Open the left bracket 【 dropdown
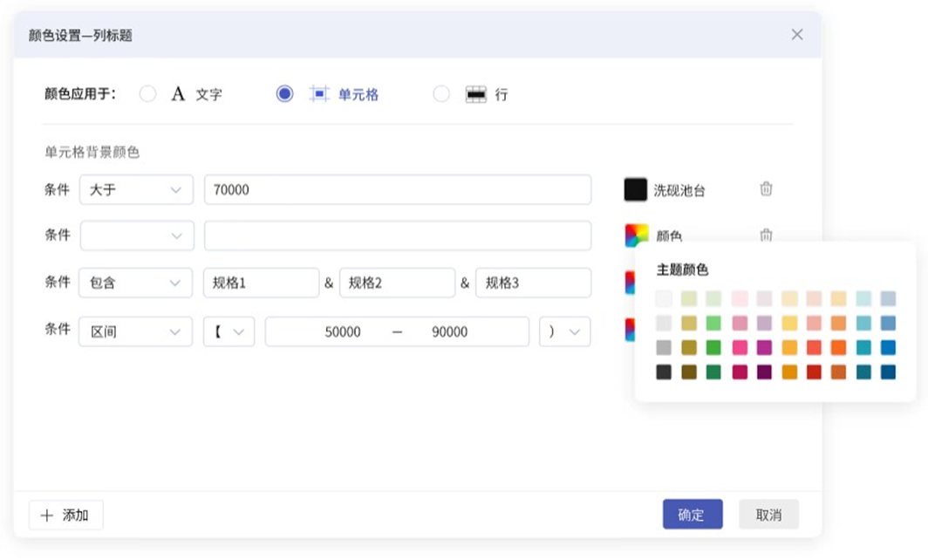 (x=230, y=331)
